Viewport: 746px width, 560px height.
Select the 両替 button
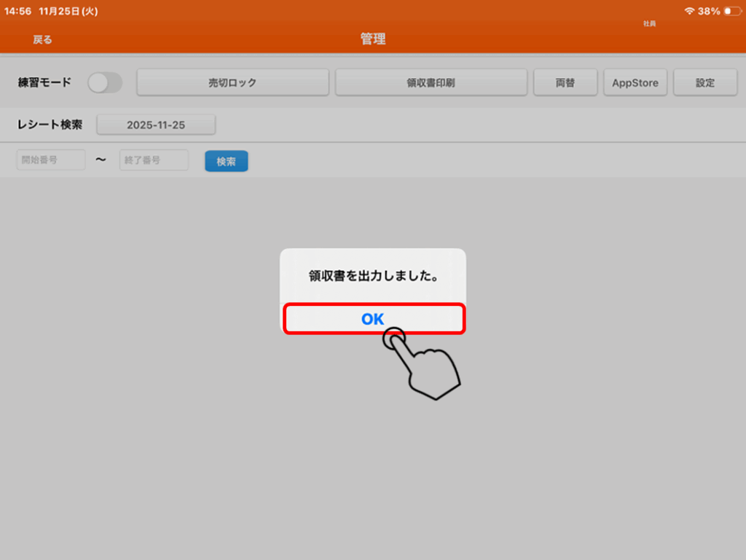click(565, 83)
